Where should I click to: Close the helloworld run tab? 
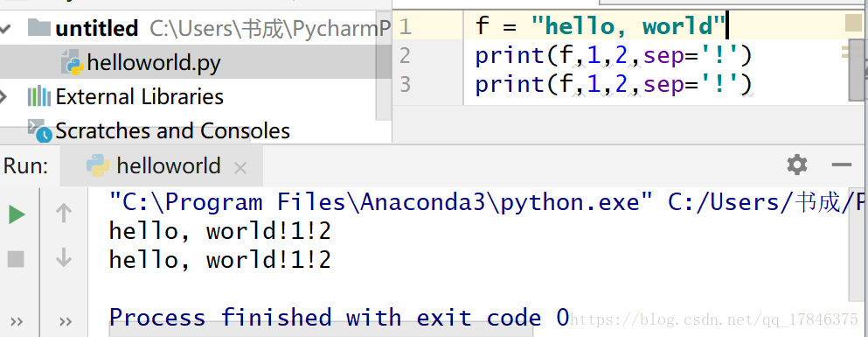pyautogui.click(x=240, y=167)
